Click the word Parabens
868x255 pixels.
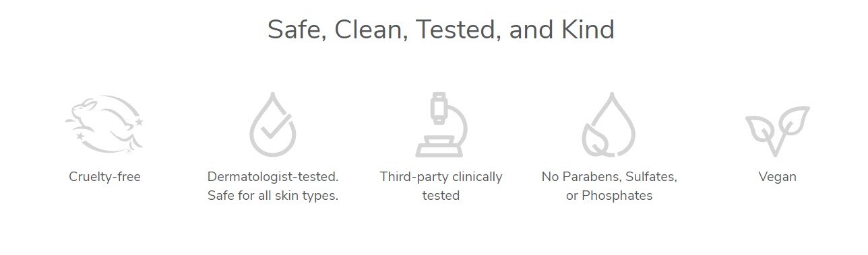(592, 177)
